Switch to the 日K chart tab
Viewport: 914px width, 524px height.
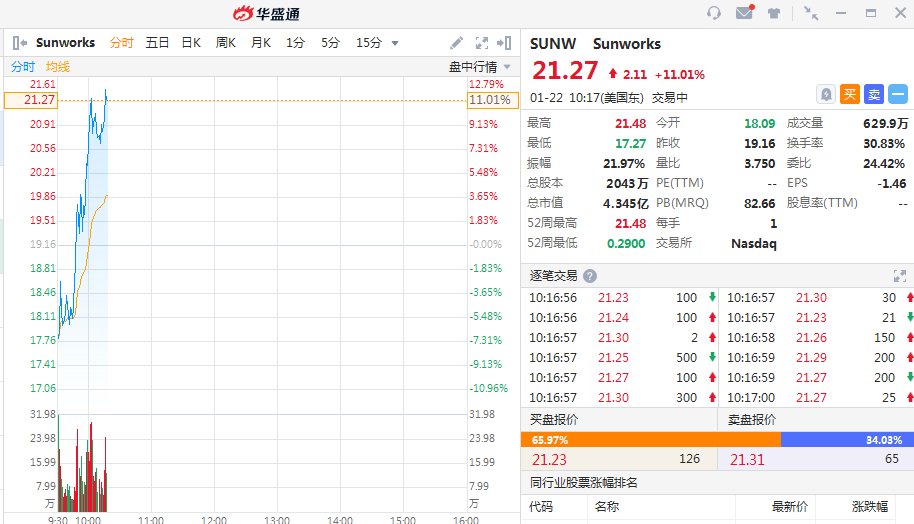[x=190, y=43]
